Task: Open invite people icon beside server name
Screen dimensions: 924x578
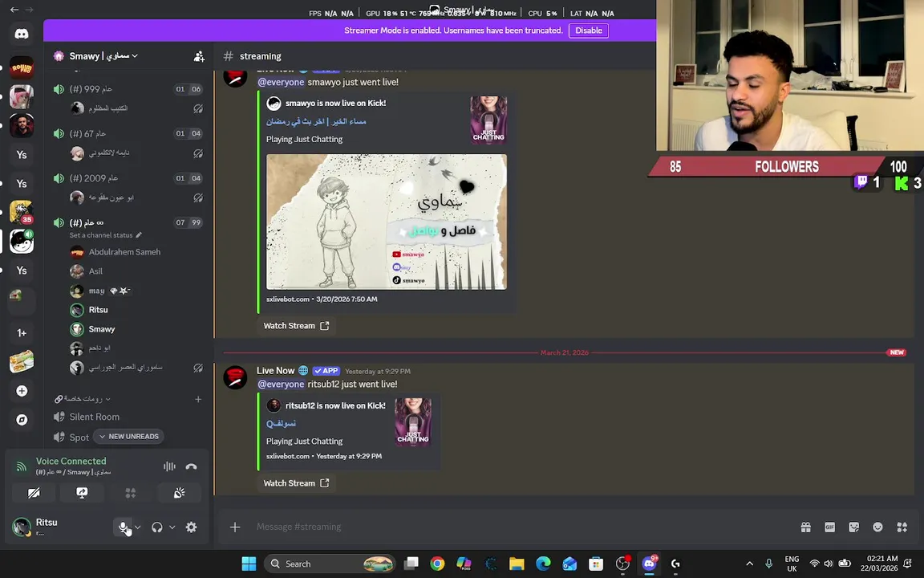Action: [x=199, y=56]
